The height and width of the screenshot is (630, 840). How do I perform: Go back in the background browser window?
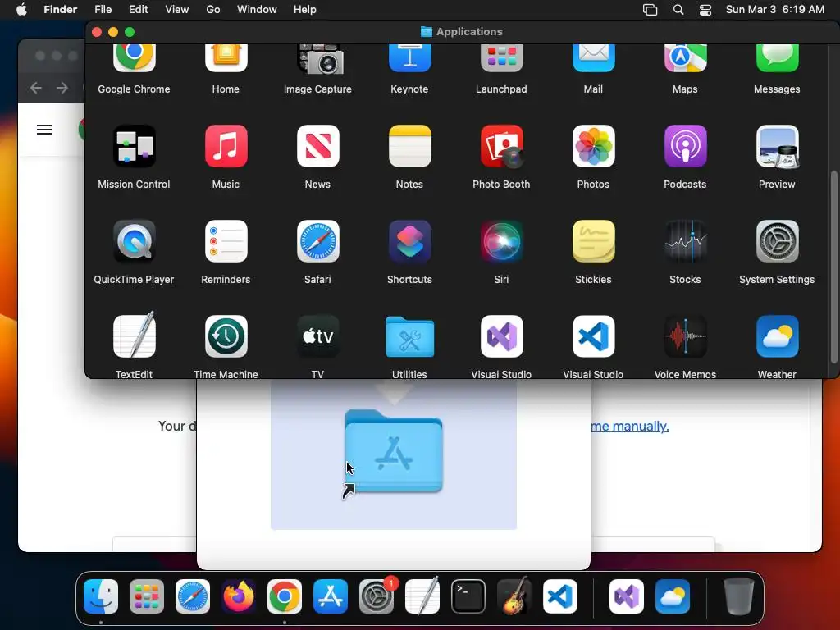pos(36,87)
